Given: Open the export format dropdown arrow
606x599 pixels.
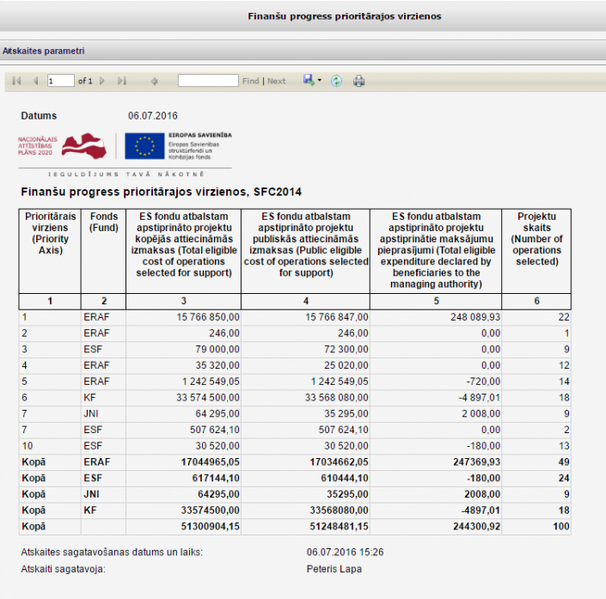Looking at the screenshot, I should (320, 81).
